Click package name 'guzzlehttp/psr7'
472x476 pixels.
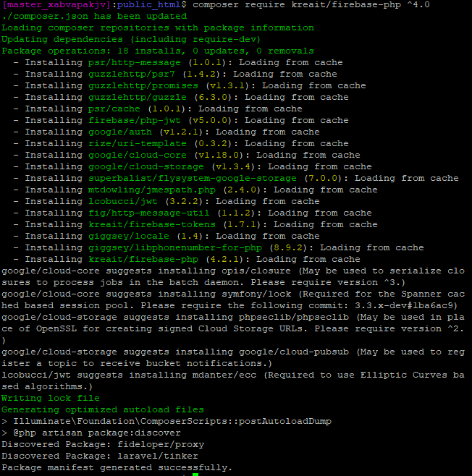point(132,74)
